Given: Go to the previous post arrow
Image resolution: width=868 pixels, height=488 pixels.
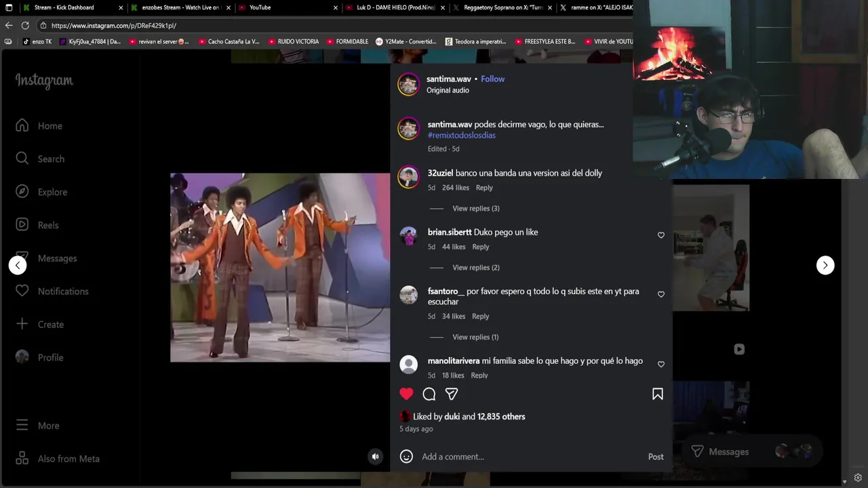Looking at the screenshot, I should (x=18, y=265).
